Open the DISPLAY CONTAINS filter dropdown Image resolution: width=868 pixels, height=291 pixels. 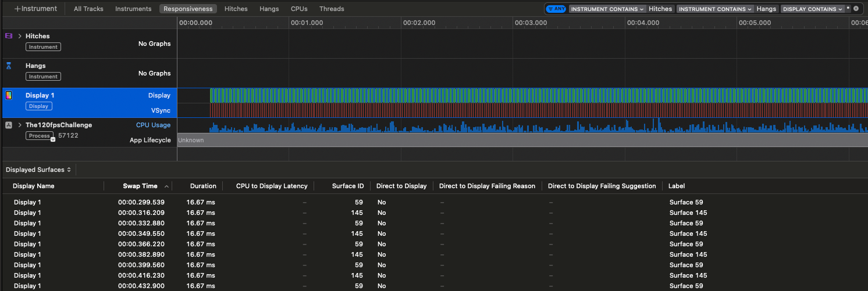coord(812,9)
